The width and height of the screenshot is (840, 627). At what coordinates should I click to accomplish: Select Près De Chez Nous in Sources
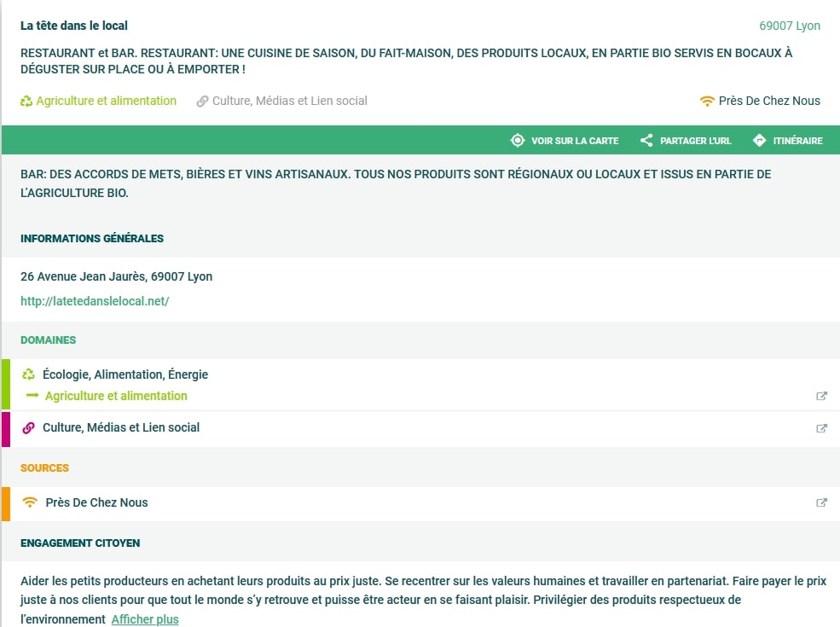click(96, 502)
